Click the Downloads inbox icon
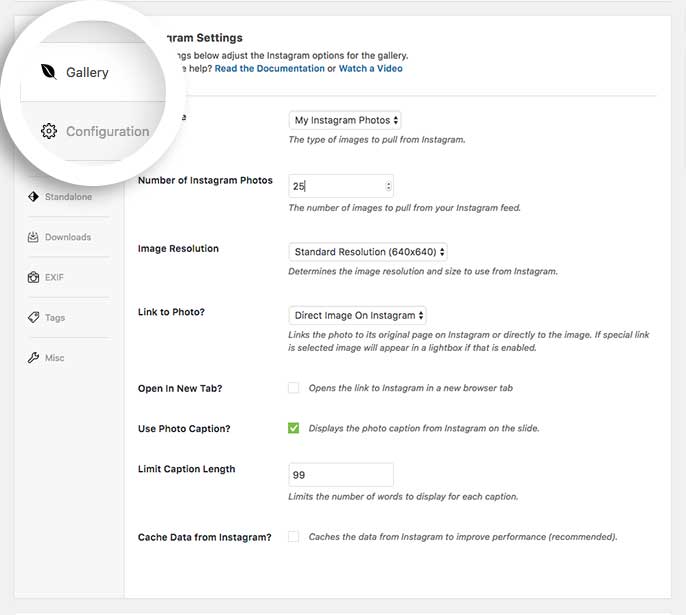The height and width of the screenshot is (615, 686). tap(33, 237)
